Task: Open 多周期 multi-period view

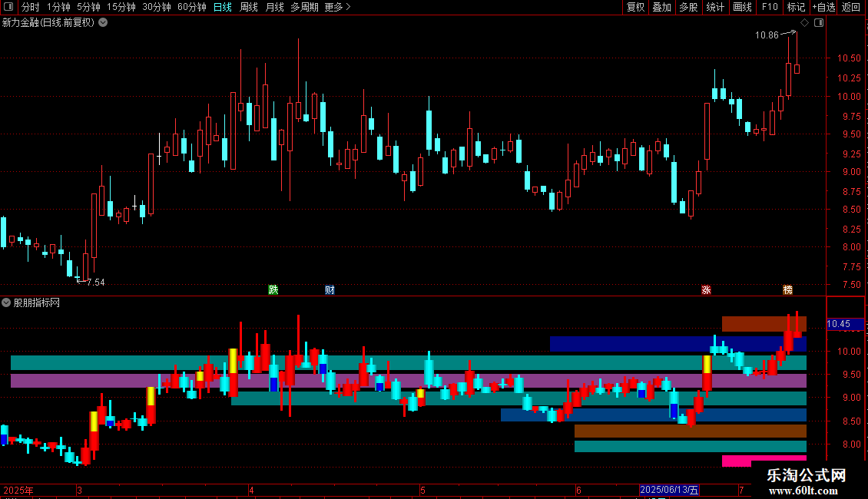Action: (x=304, y=7)
